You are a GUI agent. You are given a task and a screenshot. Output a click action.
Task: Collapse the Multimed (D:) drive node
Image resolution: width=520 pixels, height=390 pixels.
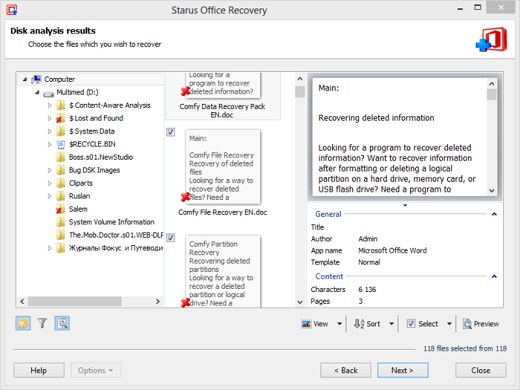pos(37,92)
